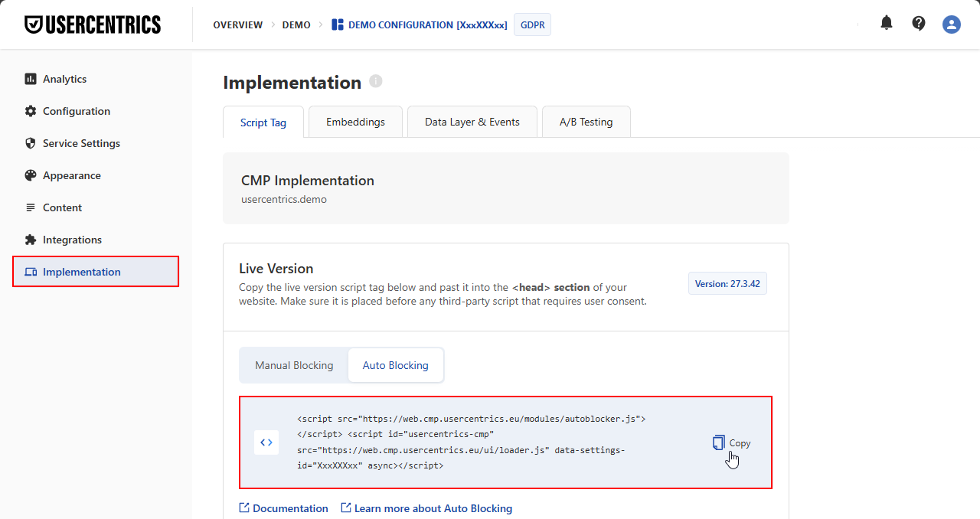The image size is (980, 519).
Task: Click the Version: 27.3.42 badge
Action: (727, 283)
